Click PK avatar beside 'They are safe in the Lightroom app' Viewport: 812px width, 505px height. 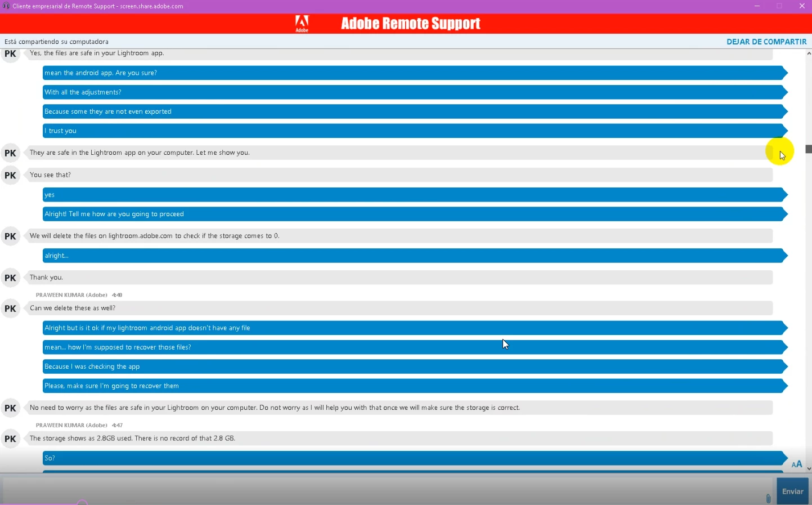pyautogui.click(x=11, y=153)
